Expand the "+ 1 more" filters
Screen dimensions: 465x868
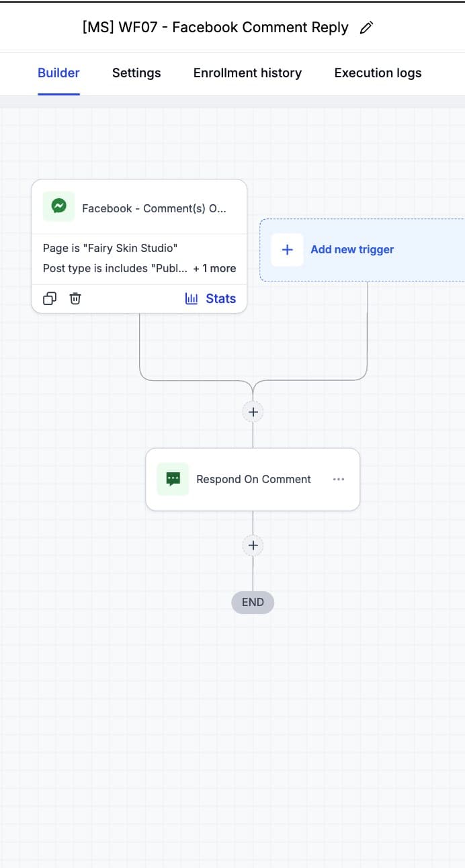click(214, 268)
